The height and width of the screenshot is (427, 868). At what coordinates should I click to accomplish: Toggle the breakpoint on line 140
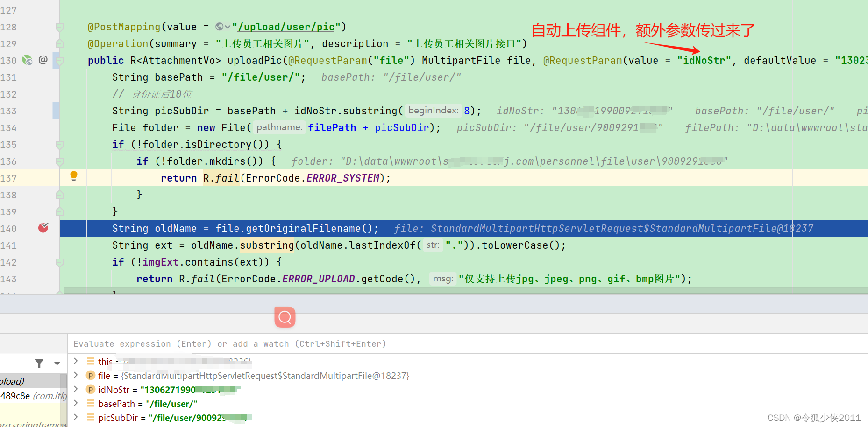[43, 228]
